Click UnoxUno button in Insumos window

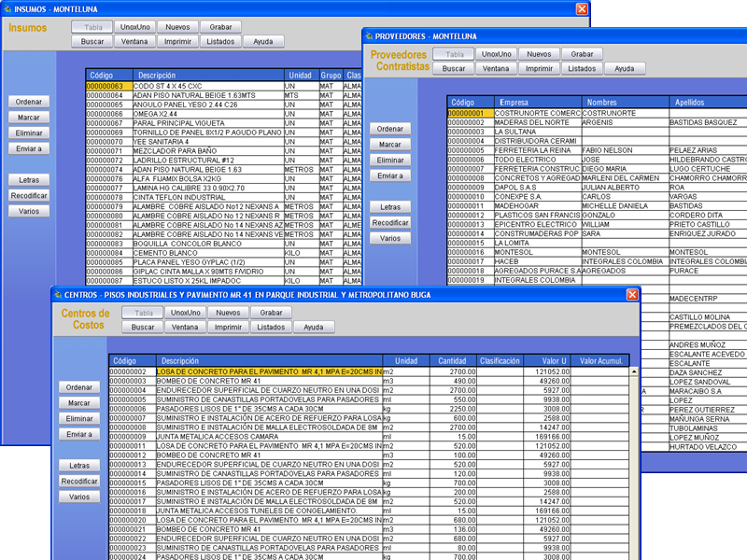[135, 27]
